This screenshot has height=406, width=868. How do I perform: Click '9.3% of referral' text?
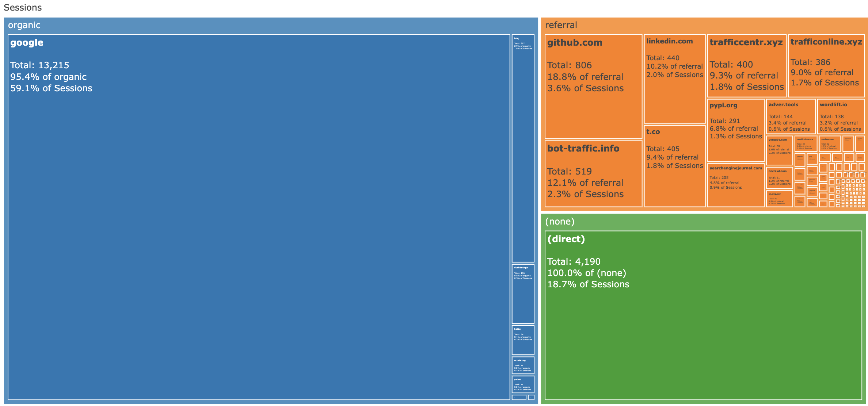click(744, 76)
